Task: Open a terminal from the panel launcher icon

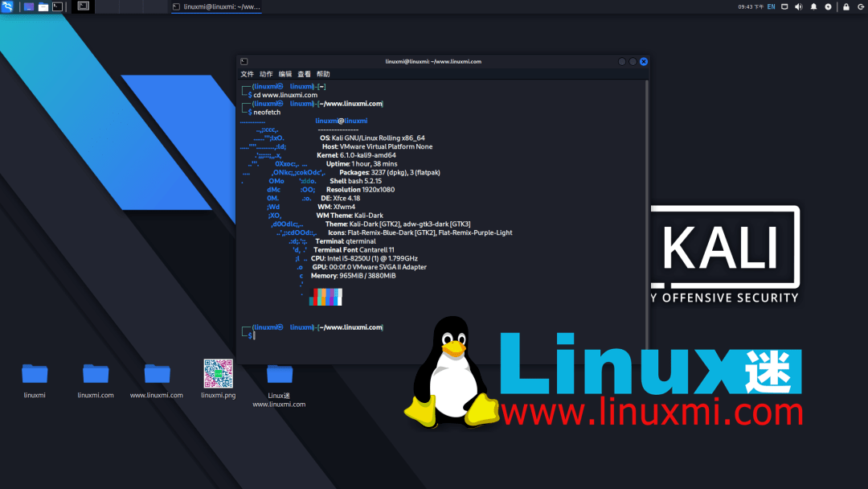Action: tap(56, 7)
